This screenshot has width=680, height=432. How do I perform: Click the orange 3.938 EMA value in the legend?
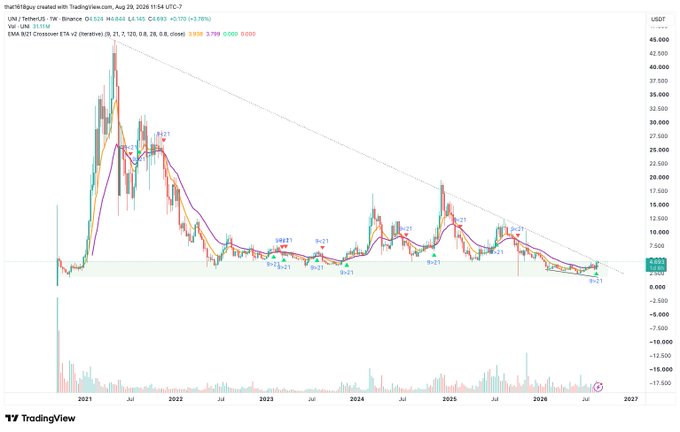(196, 34)
